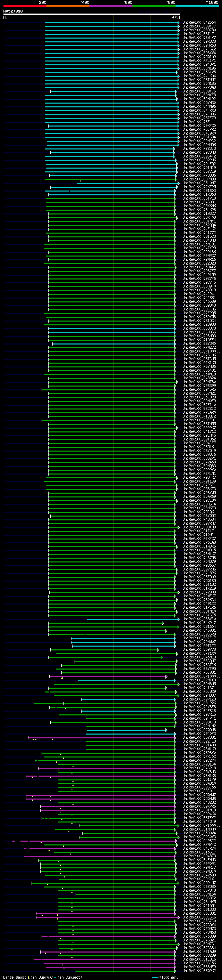
Task: Click the orange ~40% identity legend segment
Action: (x=68, y=6)
